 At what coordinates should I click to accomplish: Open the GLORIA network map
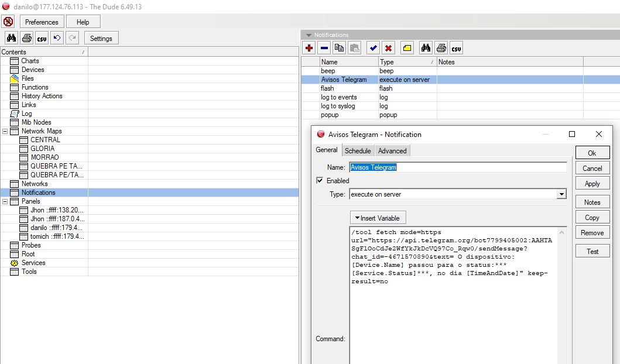point(43,149)
